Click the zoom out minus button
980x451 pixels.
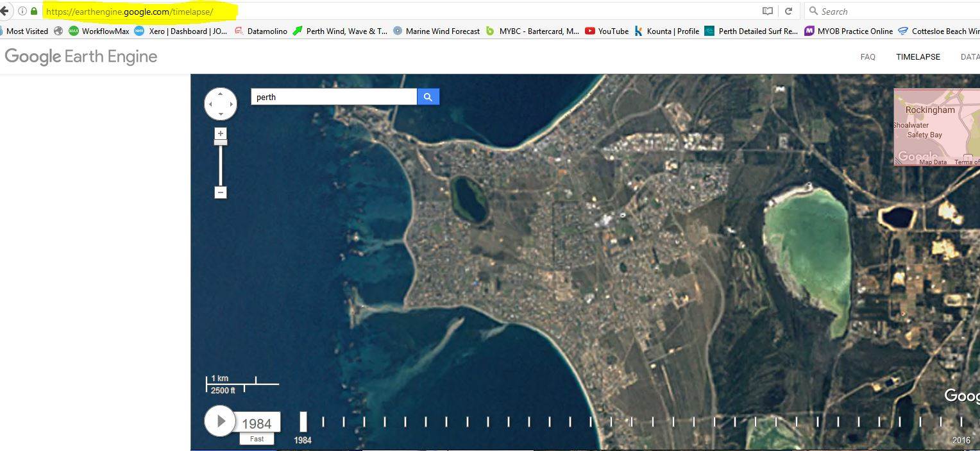click(x=221, y=192)
